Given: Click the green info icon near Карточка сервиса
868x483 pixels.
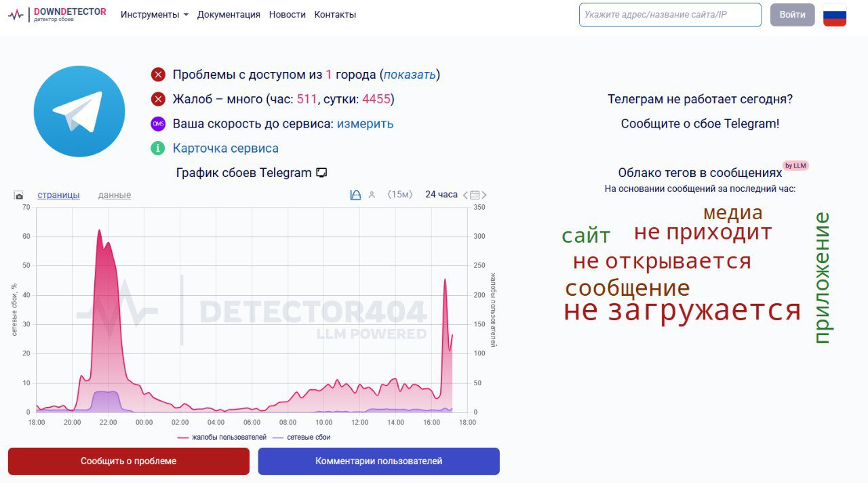Looking at the screenshot, I should (158, 148).
